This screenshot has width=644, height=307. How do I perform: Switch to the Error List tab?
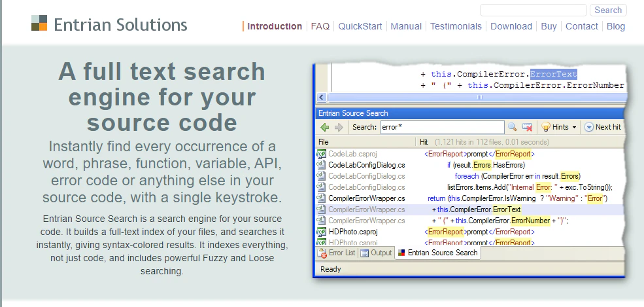tap(337, 253)
